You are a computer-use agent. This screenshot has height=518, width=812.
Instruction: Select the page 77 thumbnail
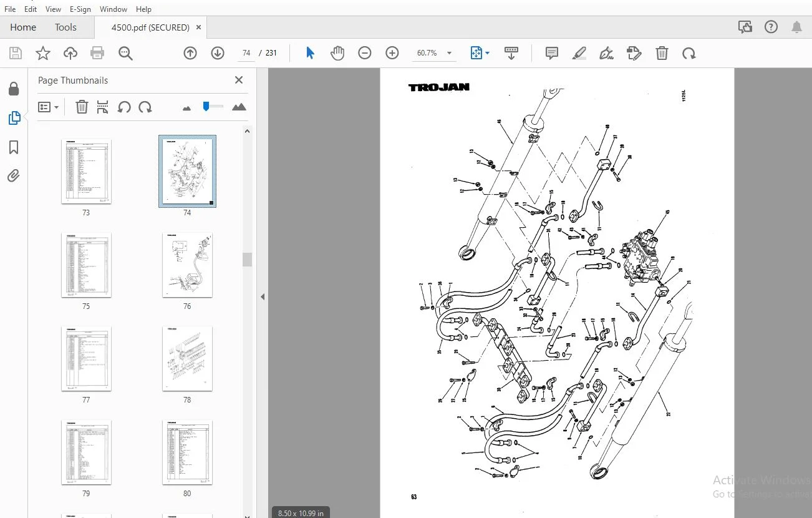(x=86, y=359)
